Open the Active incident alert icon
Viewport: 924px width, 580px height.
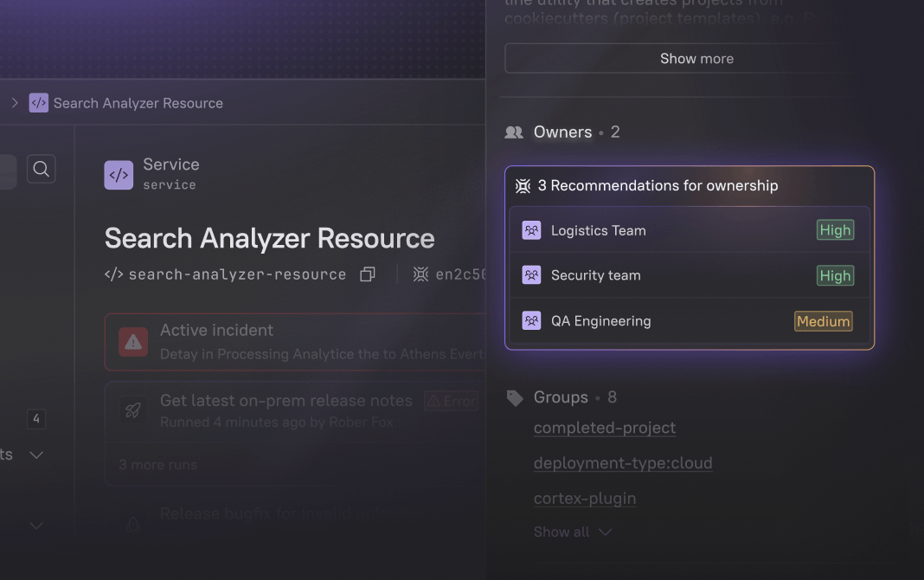coord(133,342)
